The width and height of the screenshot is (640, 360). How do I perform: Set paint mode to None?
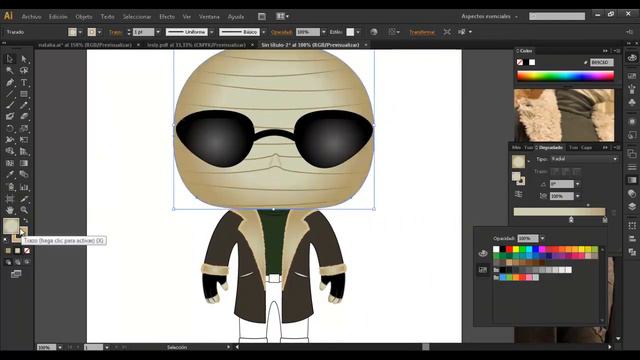(x=27, y=251)
